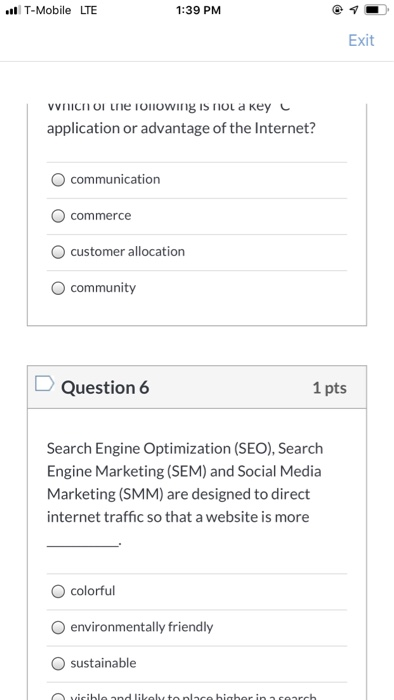
Task: Tap the location arrow status icon
Action: 355,10
